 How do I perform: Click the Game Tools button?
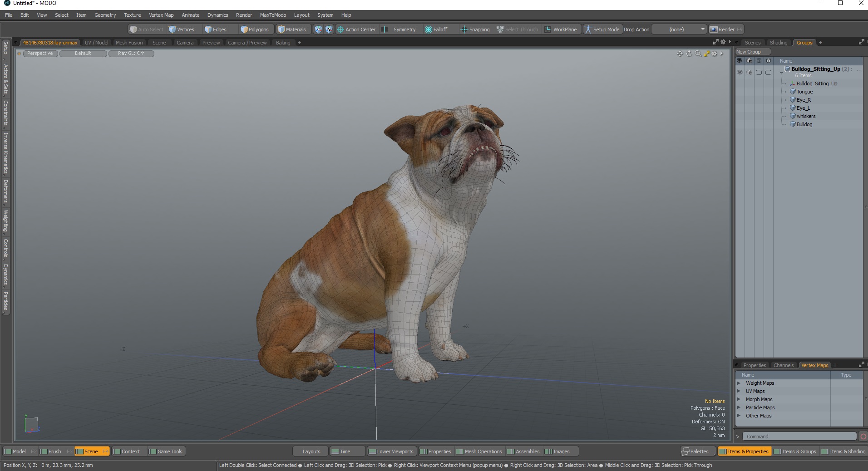pyautogui.click(x=166, y=451)
